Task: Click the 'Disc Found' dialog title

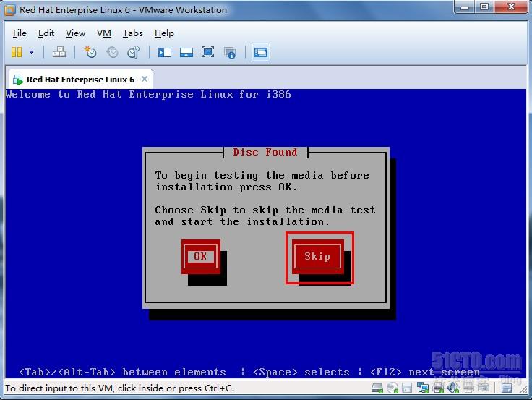Action: (265, 152)
